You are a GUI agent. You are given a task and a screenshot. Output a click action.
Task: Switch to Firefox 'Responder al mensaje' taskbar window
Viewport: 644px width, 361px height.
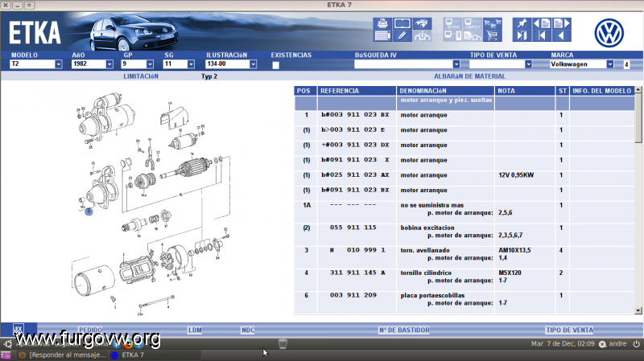click(62, 355)
